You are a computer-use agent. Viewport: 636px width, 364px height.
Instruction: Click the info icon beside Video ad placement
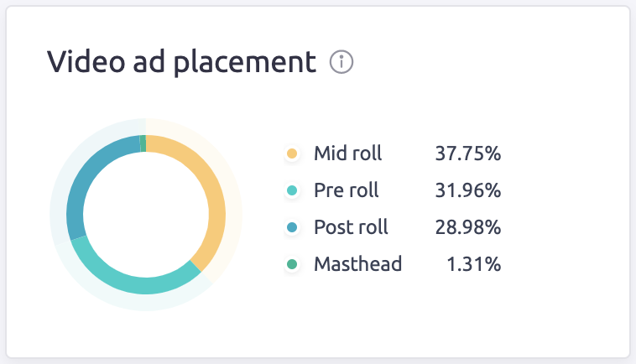tap(341, 62)
